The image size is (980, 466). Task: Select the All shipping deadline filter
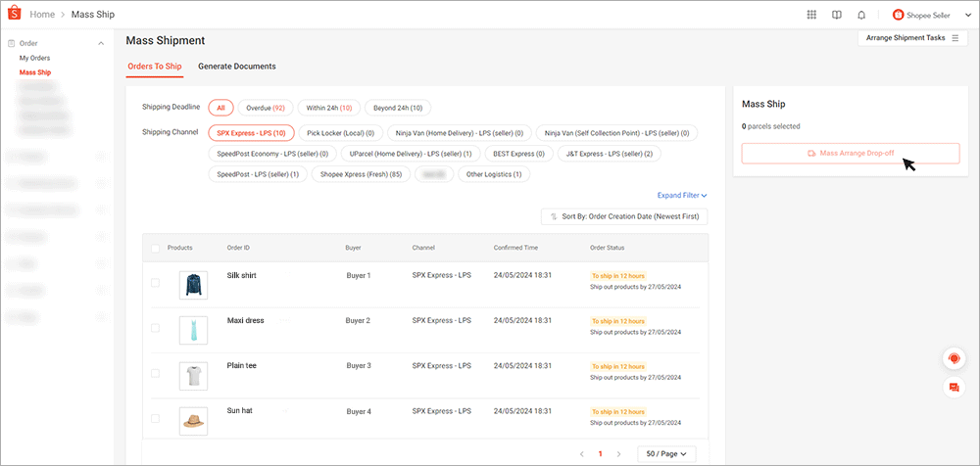pos(220,108)
